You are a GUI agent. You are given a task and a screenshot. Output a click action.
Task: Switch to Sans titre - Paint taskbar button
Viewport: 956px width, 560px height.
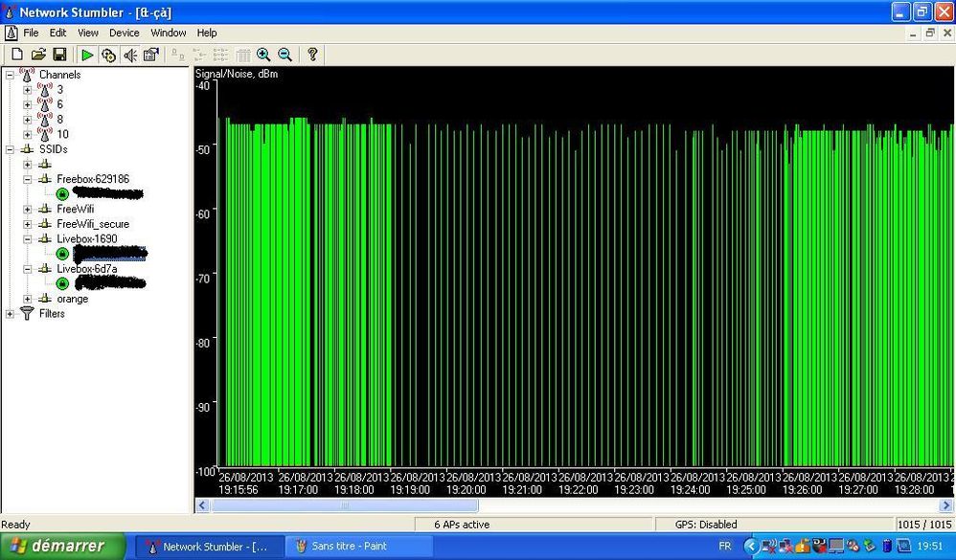349,547
